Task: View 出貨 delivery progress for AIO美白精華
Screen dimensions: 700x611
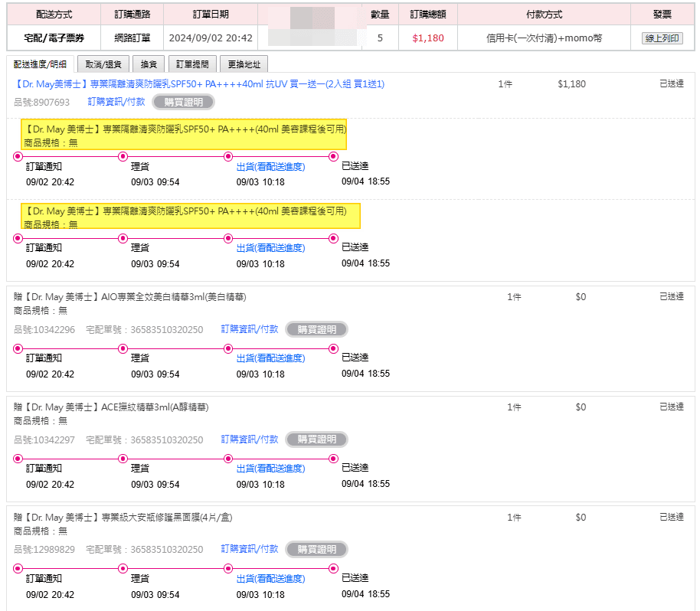Action: (x=270, y=358)
